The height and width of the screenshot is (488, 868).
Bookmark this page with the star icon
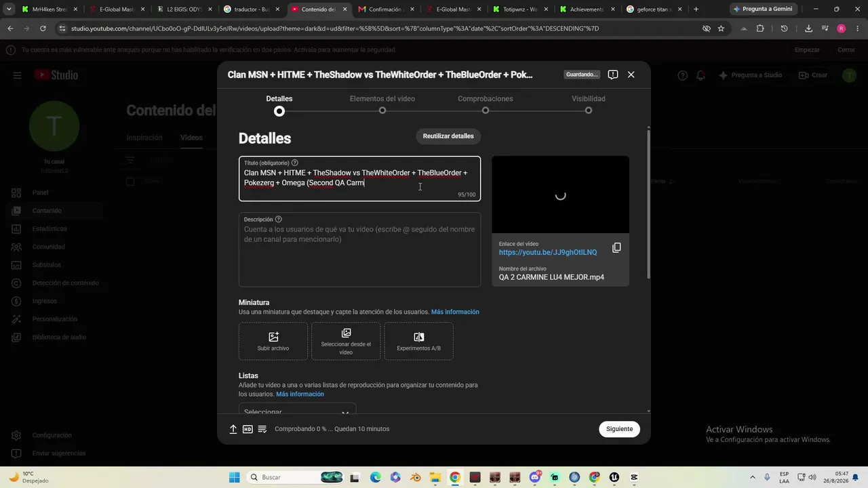point(721,28)
